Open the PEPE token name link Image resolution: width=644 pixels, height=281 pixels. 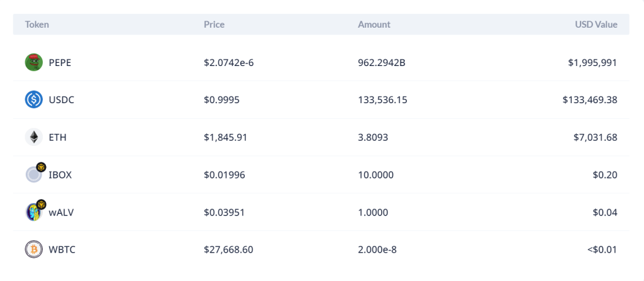61,62
